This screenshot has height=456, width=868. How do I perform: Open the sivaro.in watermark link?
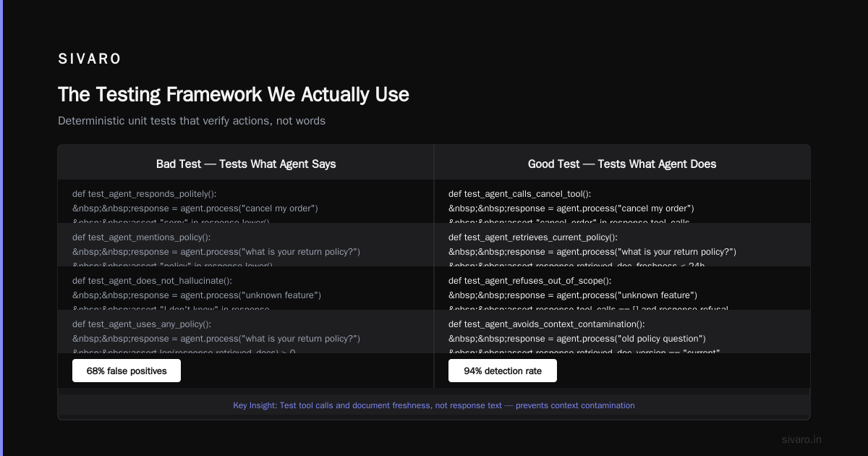pyautogui.click(x=802, y=439)
